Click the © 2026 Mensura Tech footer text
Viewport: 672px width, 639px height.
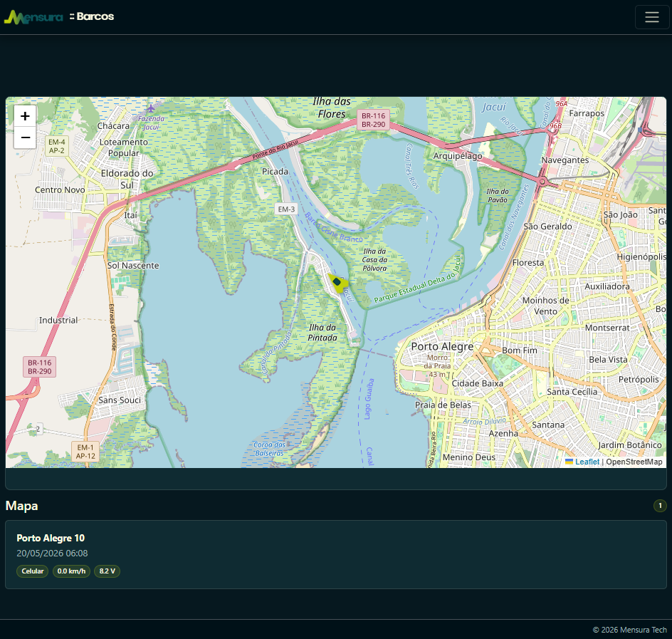click(x=629, y=630)
